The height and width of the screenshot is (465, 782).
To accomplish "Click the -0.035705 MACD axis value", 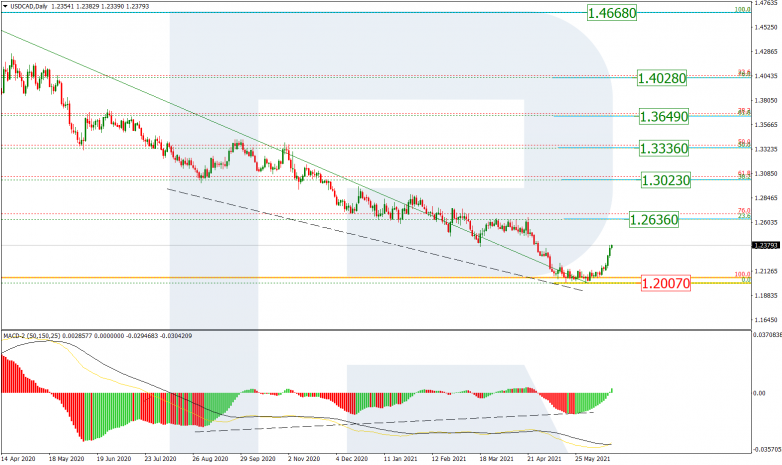I will point(767,450).
